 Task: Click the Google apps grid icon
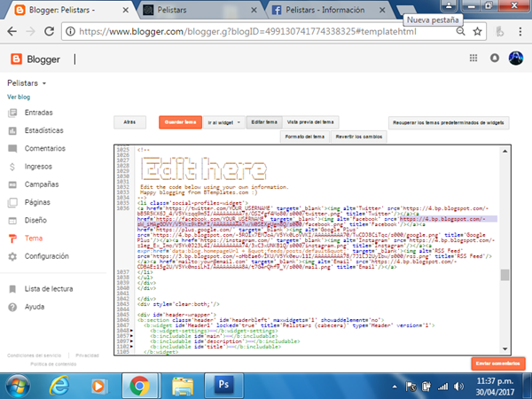(473, 59)
